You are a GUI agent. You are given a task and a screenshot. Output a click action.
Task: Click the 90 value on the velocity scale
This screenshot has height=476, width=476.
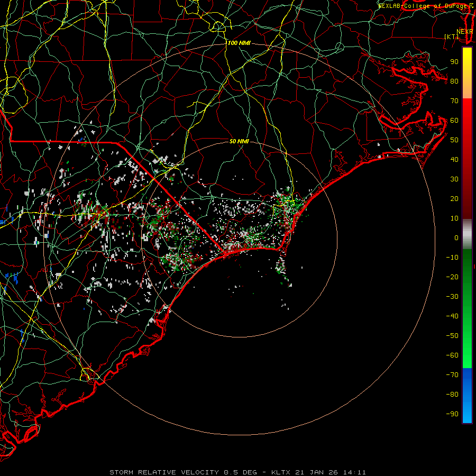(x=454, y=62)
